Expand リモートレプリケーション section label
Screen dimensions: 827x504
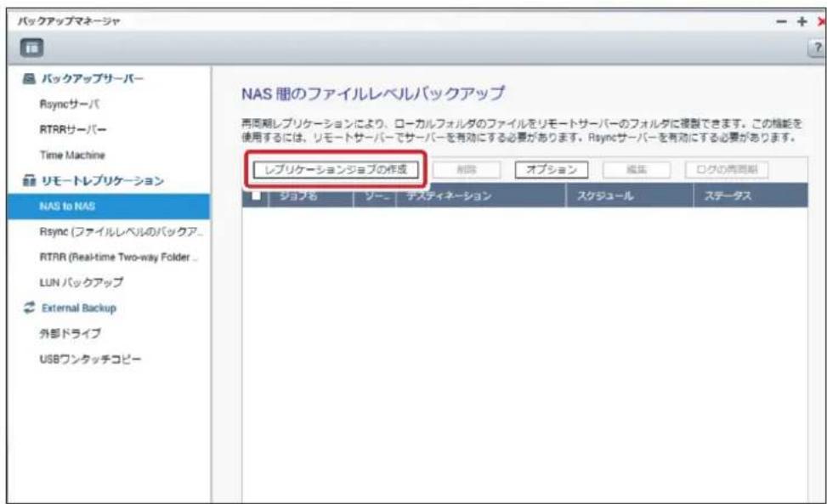click(102, 181)
